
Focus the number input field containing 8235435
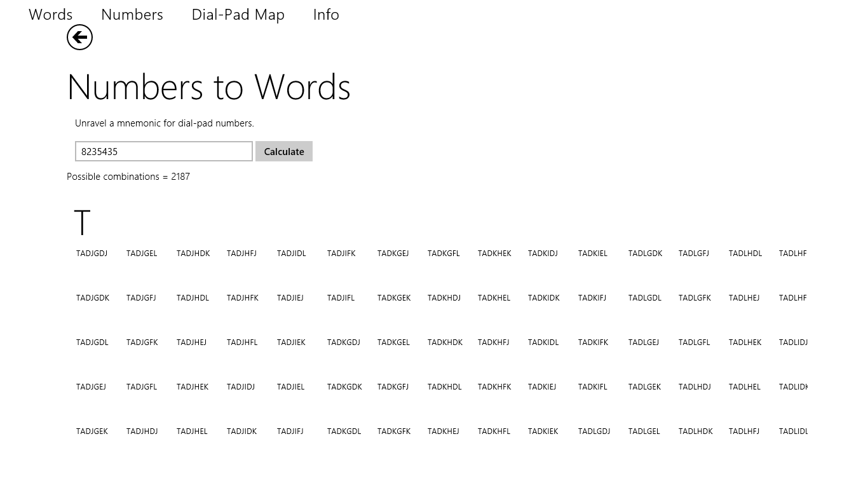tap(164, 151)
